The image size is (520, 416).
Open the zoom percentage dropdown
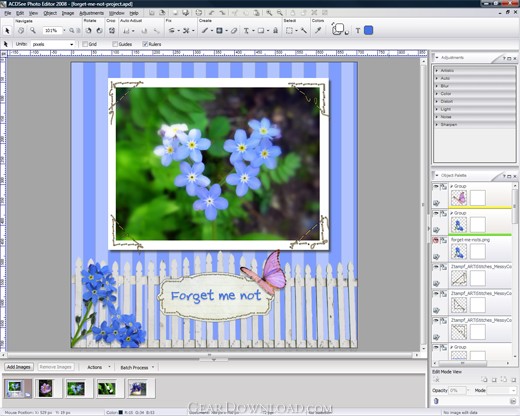pyautogui.click(x=64, y=31)
